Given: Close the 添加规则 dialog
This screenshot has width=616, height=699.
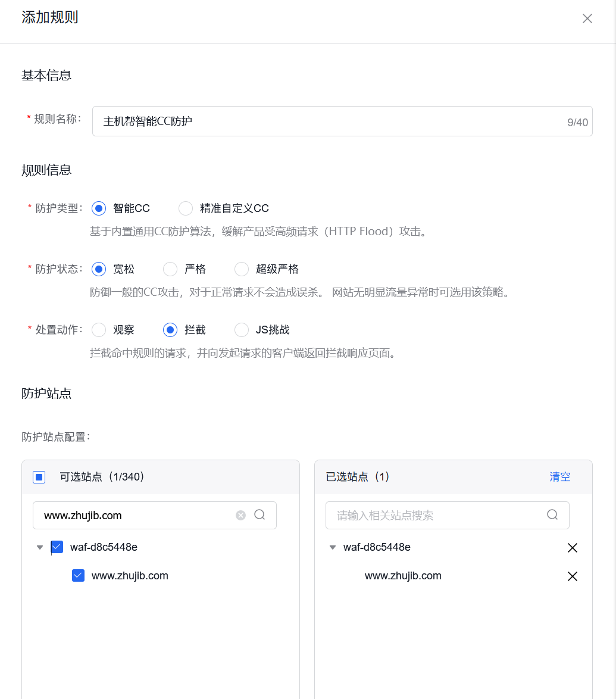Looking at the screenshot, I should (x=587, y=18).
